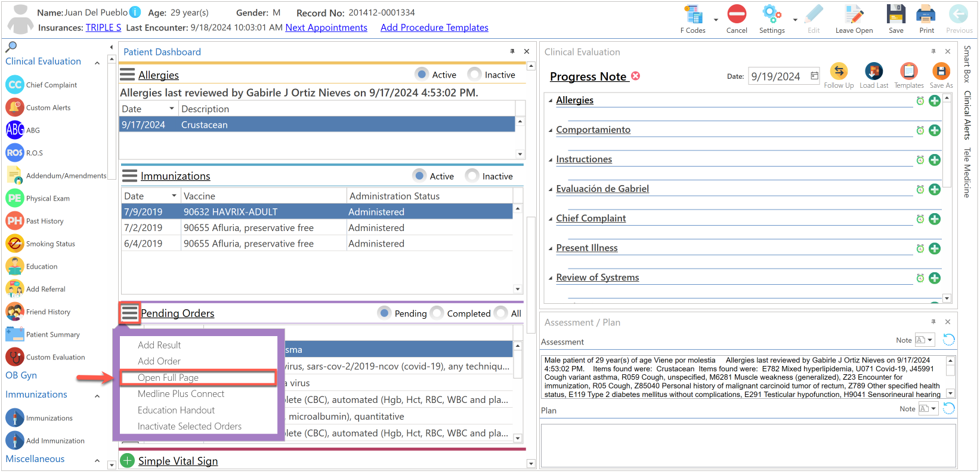Open Addendum/Amendments sidebar item
This screenshot has height=474, width=980.
tap(57, 176)
